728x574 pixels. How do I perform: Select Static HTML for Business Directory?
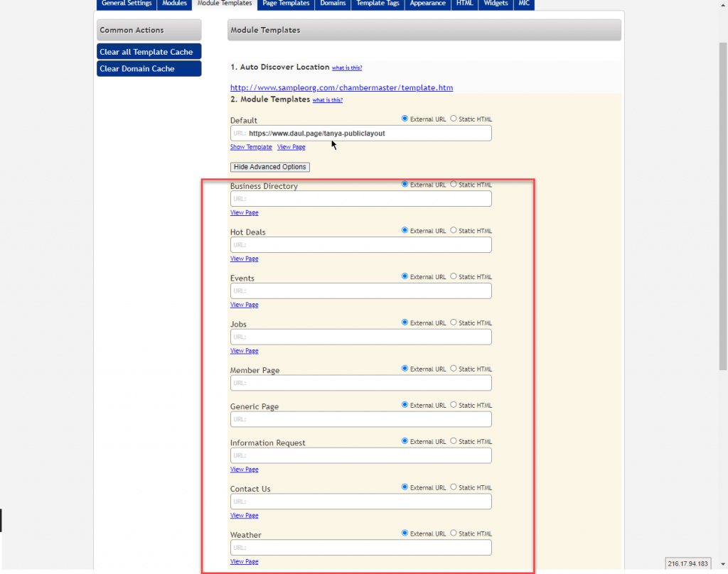pos(453,185)
